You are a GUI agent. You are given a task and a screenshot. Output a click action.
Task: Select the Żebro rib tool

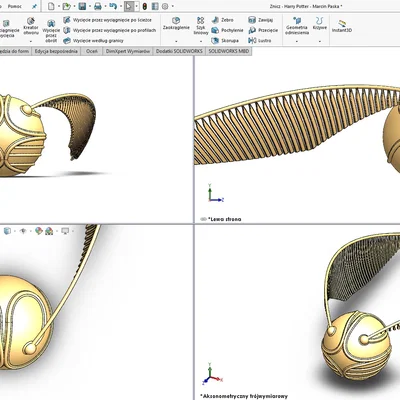[223, 20]
